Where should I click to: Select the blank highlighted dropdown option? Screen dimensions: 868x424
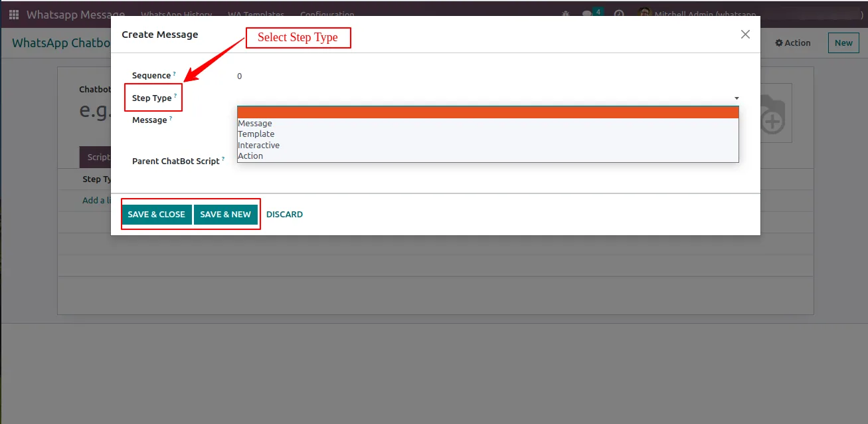pos(487,112)
